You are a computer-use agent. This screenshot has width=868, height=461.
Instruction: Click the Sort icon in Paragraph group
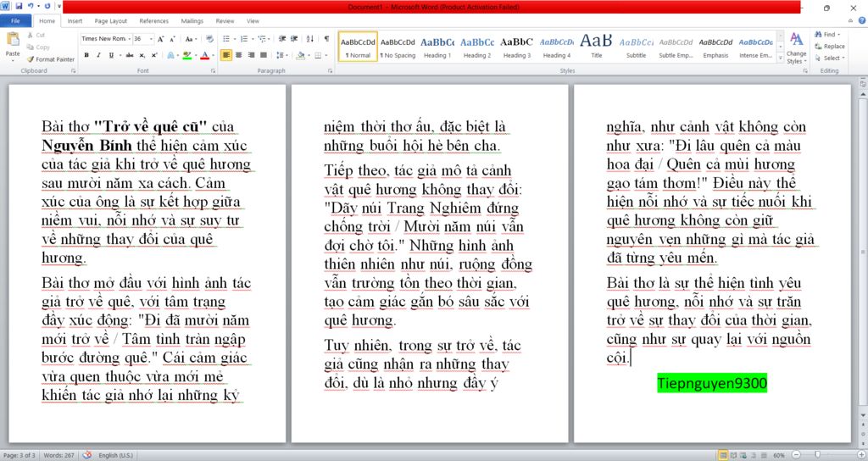[x=310, y=39]
